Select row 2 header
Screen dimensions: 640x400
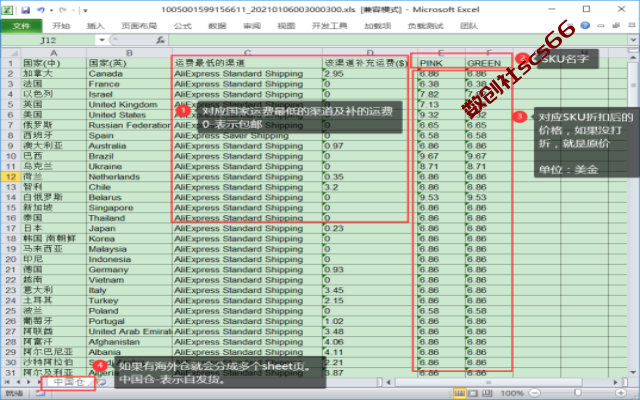pos(11,73)
